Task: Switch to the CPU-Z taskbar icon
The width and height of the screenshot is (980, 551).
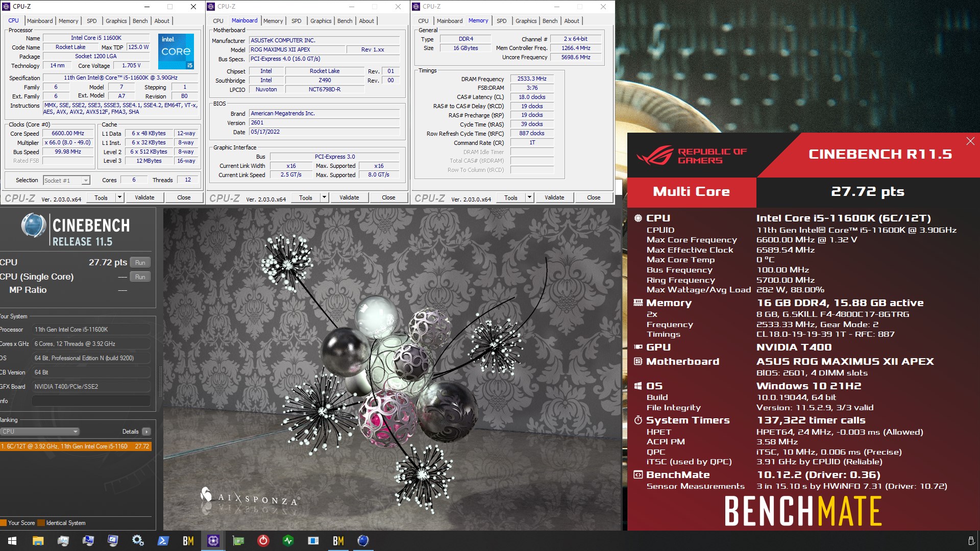Action: click(x=213, y=541)
